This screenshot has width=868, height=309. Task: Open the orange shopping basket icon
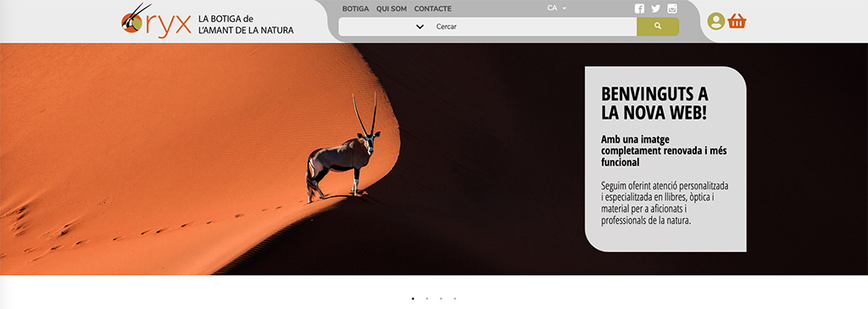pos(737,21)
